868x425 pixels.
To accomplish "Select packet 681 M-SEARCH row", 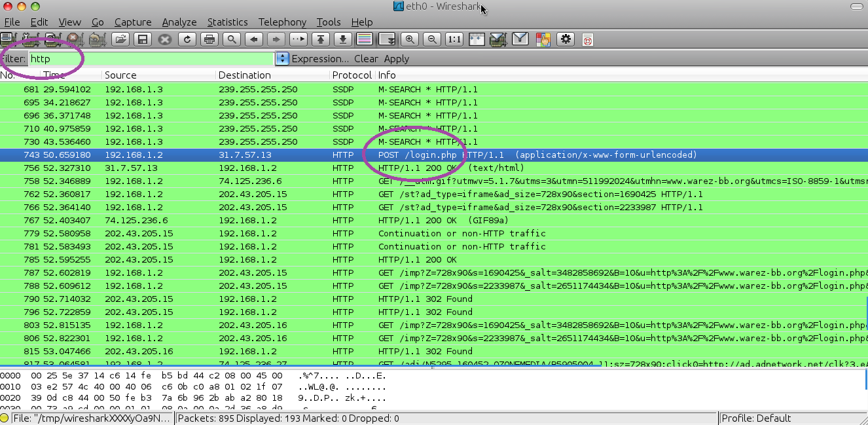I will pyautogui.click(x=434, y=90).
